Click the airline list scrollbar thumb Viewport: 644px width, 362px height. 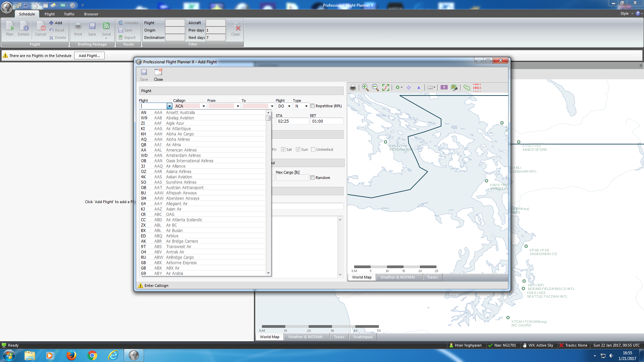click(268, 118)
